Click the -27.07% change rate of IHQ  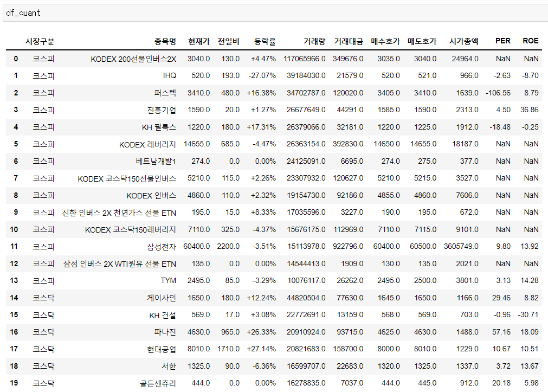point(262,75)
